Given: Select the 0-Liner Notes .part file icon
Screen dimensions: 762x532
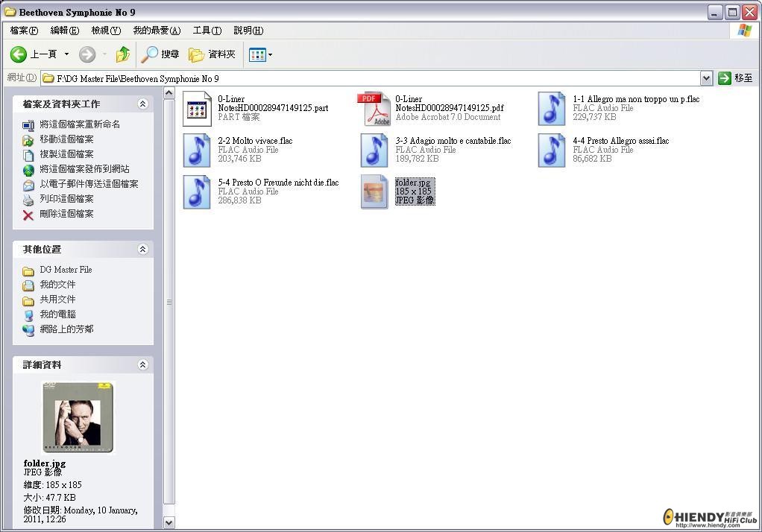Looking at the screenshot, I should click(197, 109).
